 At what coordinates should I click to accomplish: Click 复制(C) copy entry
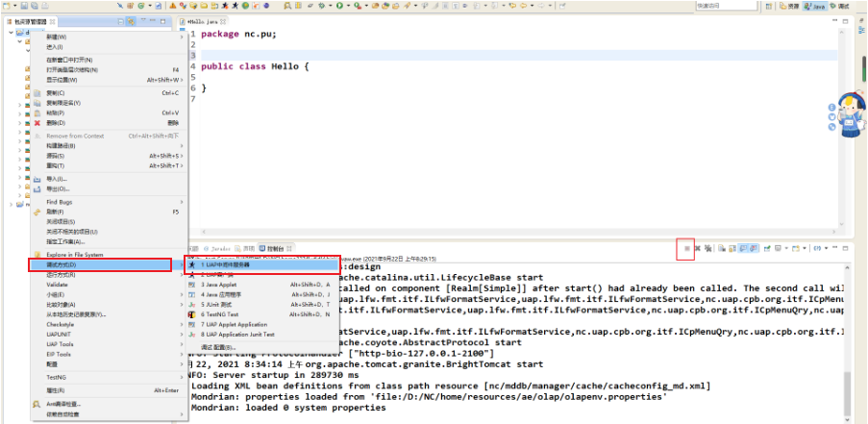click(108, 93)
